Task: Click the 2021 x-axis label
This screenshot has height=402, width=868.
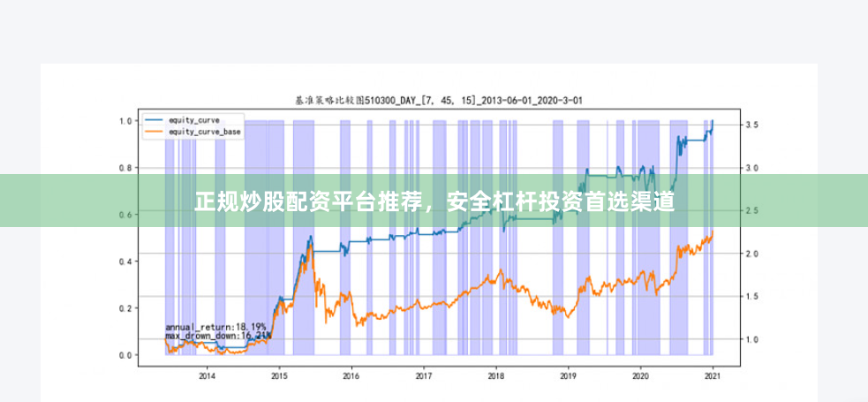Action: (713, 376)
